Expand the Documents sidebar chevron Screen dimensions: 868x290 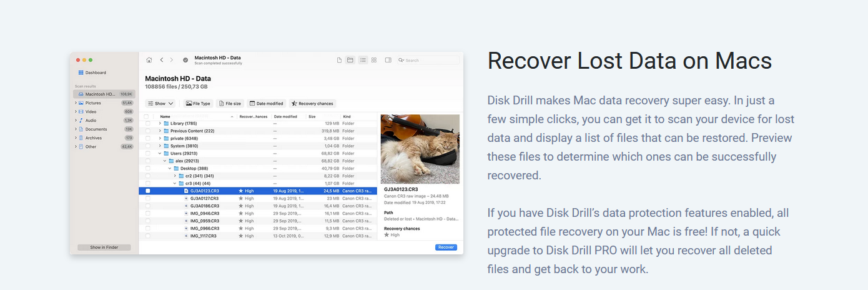(x=76, y=129)
